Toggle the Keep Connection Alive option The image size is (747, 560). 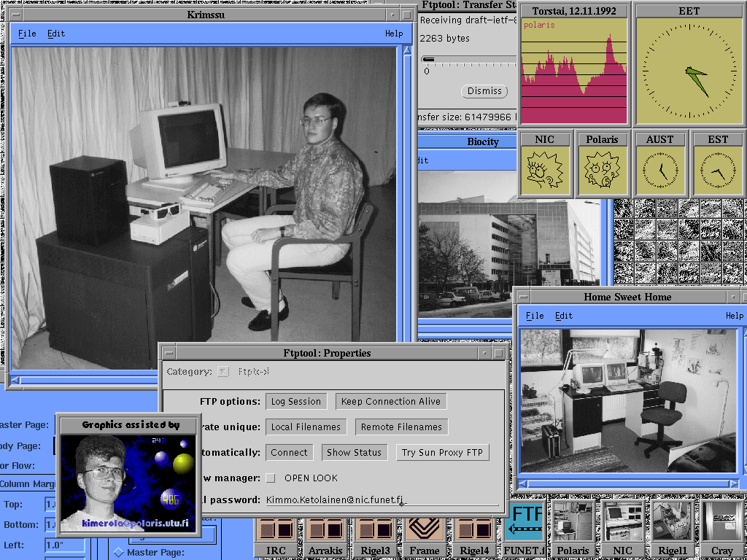(x=391, y=402)
